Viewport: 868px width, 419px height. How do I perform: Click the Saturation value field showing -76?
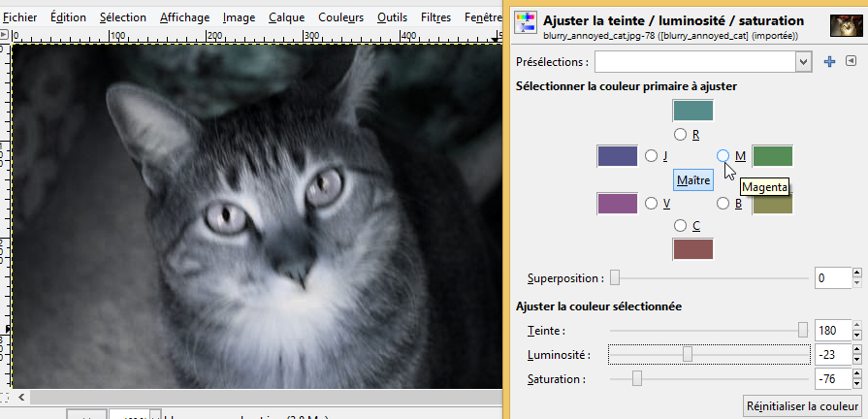tap(832, 379)
